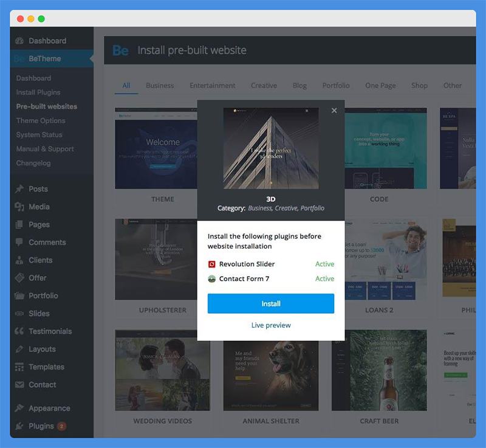Filter by the Shop category tab
Screen dimensions: 486x448
[x=420, y=86]
